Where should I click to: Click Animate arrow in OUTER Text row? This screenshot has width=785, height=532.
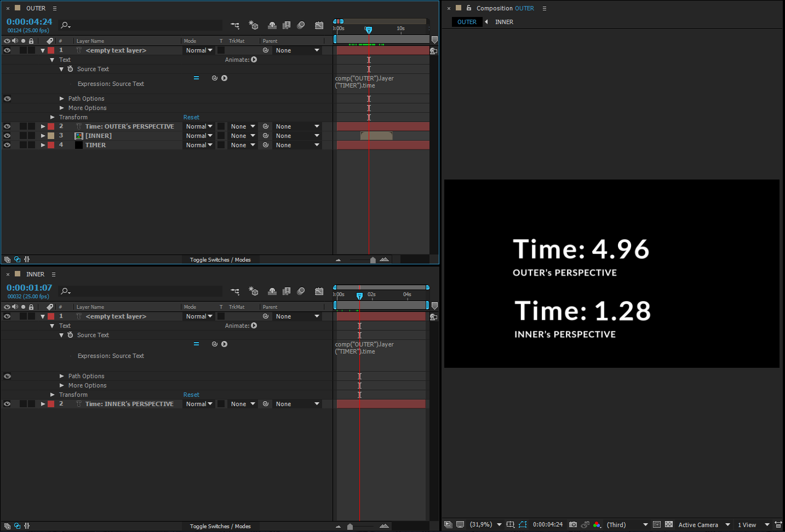(x=254, y=60)
